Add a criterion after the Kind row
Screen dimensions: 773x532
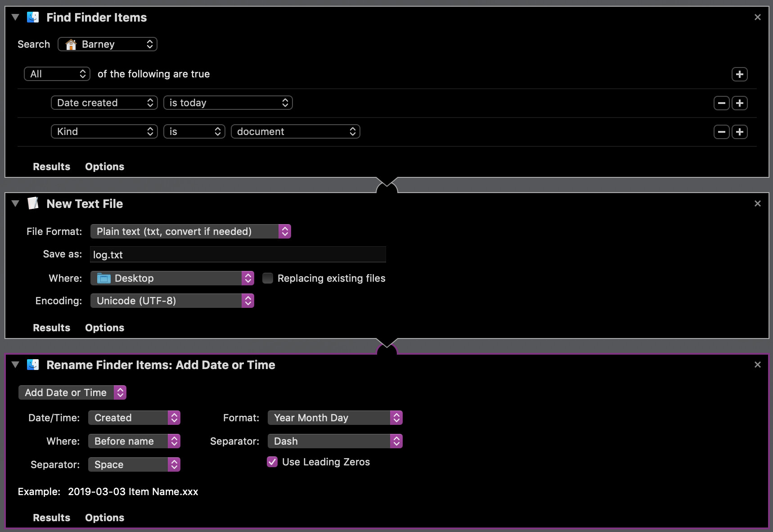(739, 132)
